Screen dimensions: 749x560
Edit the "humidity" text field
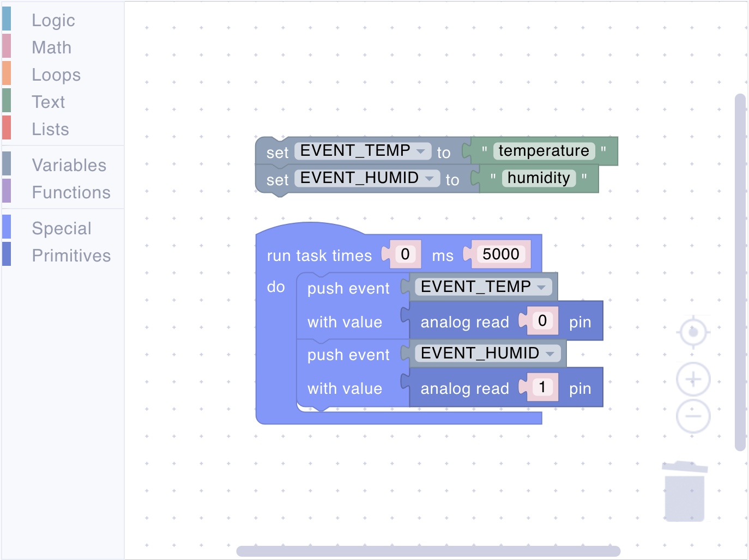539,178
